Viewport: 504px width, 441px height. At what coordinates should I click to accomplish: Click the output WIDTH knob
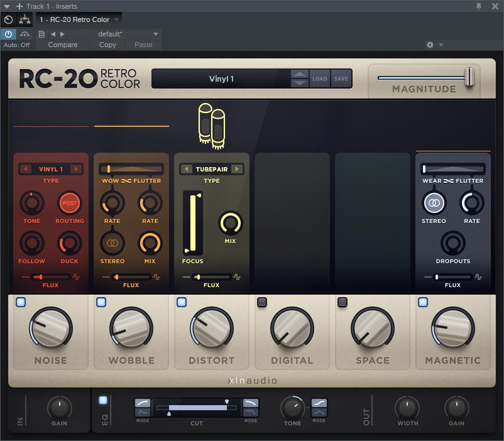[407, 408]
